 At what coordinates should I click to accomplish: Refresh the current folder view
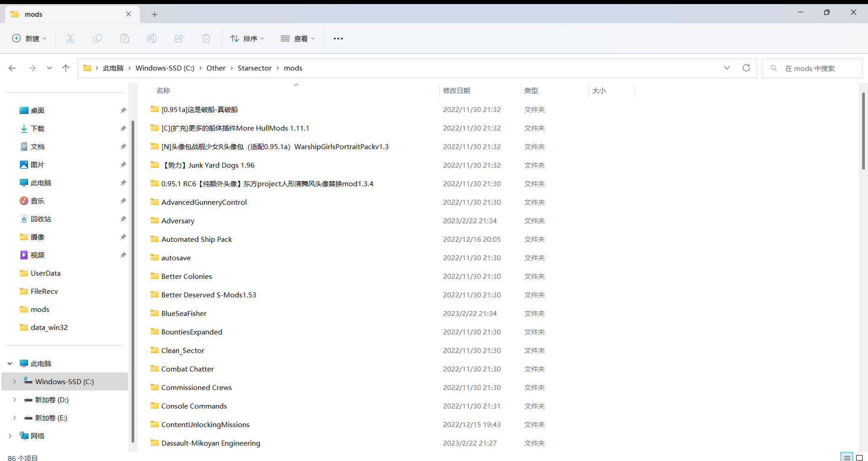click(746, 68)
